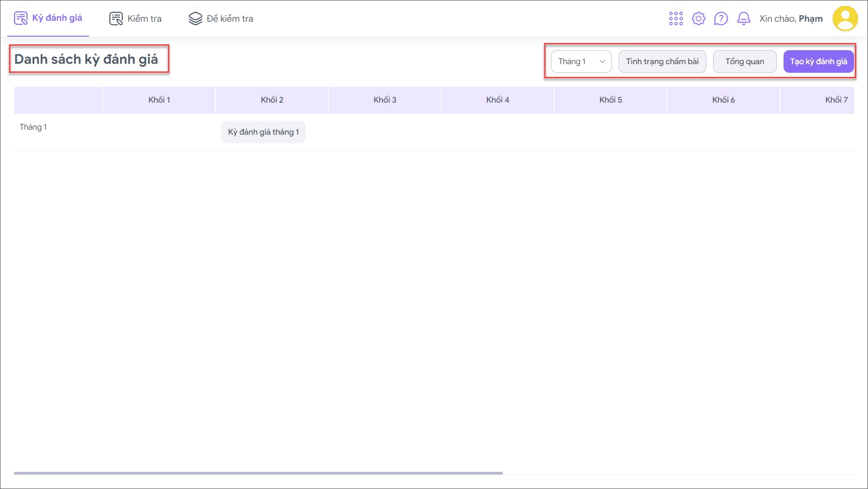Viewport: 868px width, 489px height.
Task: Click the Đề kiểm tra layers icon
Action: (195, 19)
